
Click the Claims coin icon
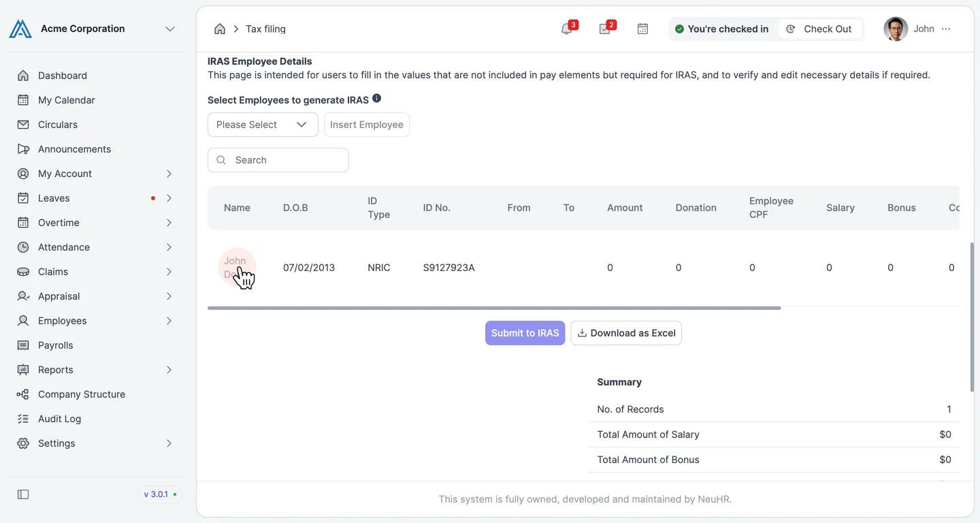pyautogui.click(x=23, y=272)
